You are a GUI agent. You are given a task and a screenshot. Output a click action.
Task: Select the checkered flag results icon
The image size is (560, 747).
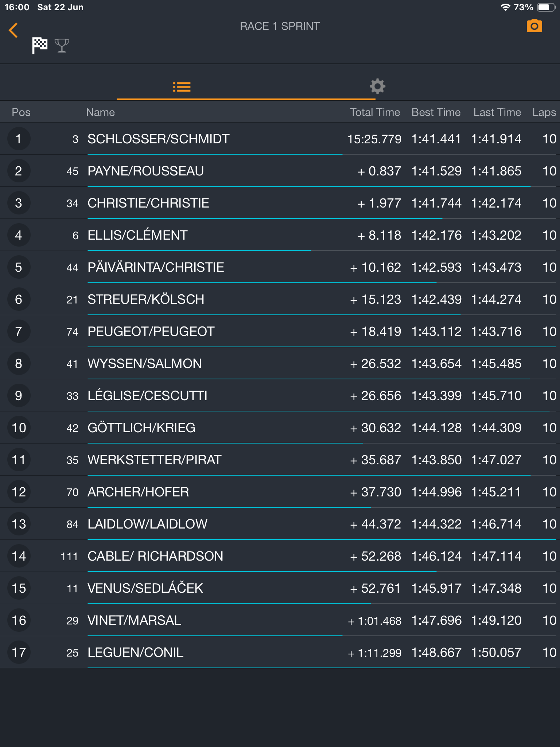click(x=39, y=46)
